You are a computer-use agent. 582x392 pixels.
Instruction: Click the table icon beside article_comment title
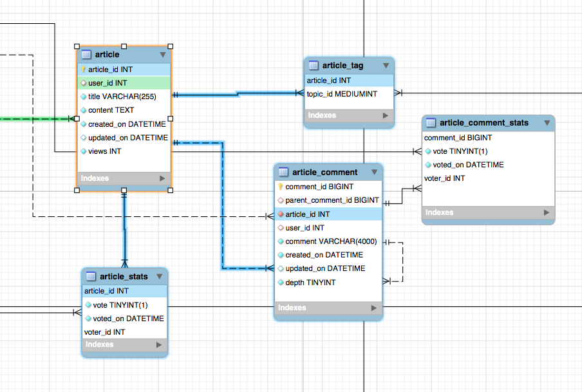point(283,172)
